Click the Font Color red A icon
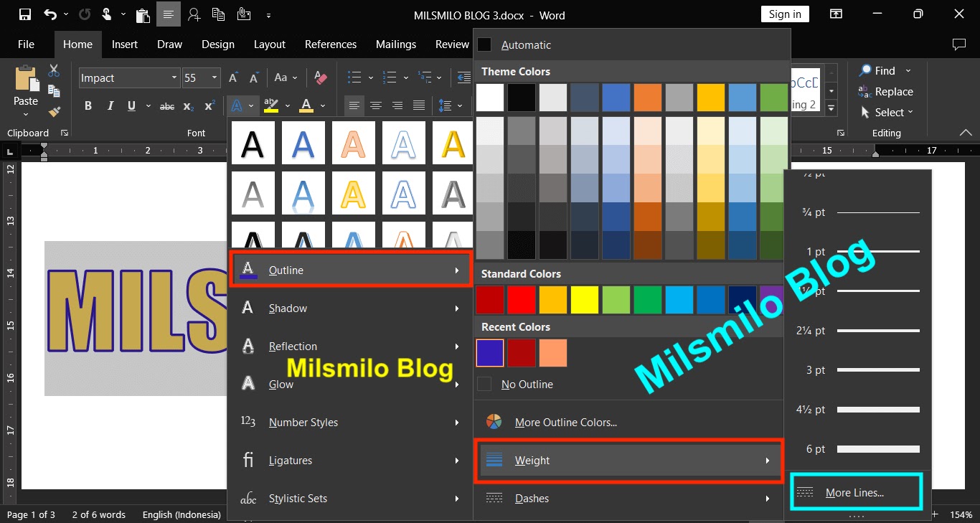 pos(306,106)
